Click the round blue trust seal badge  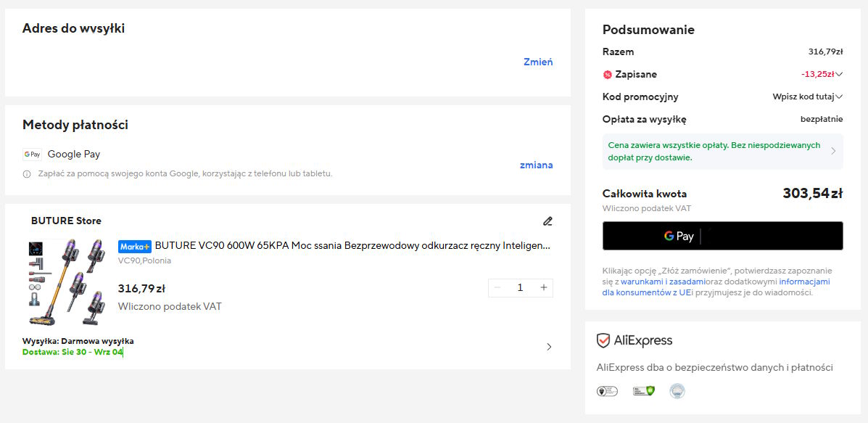(x=677, y=391)
